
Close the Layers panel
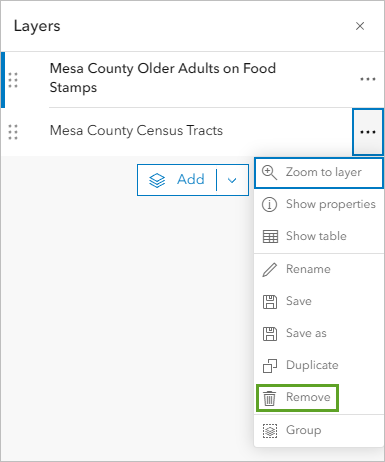coord(360,26)
